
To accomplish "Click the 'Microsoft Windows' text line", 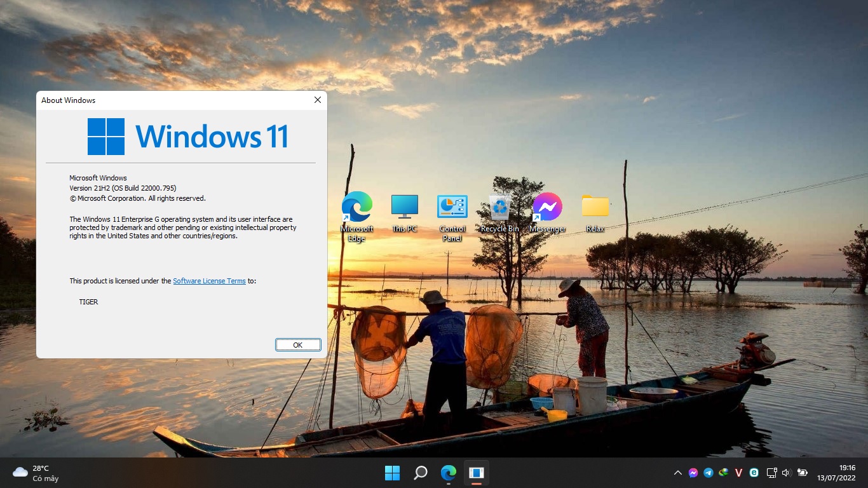I will [x=98, y=178].
